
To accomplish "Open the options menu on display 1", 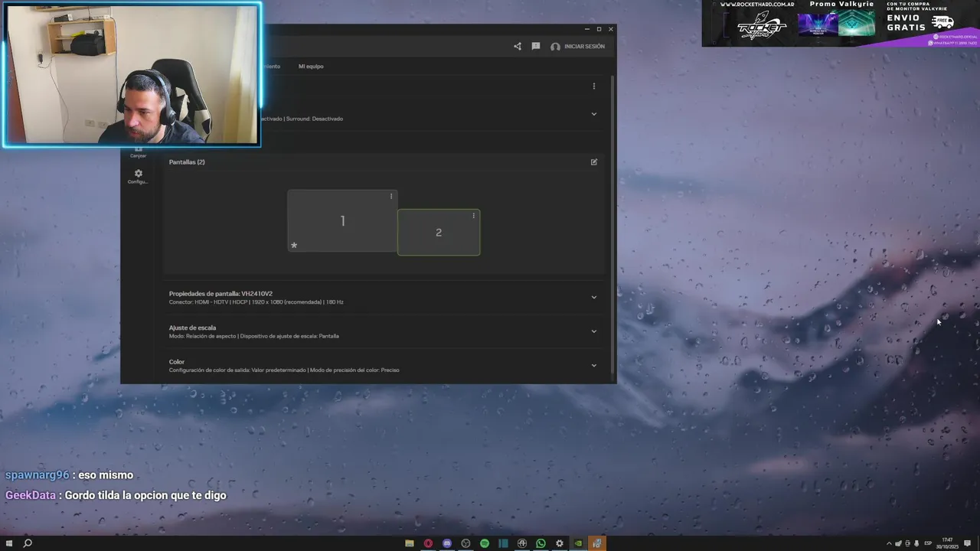I will coord(391,197).
